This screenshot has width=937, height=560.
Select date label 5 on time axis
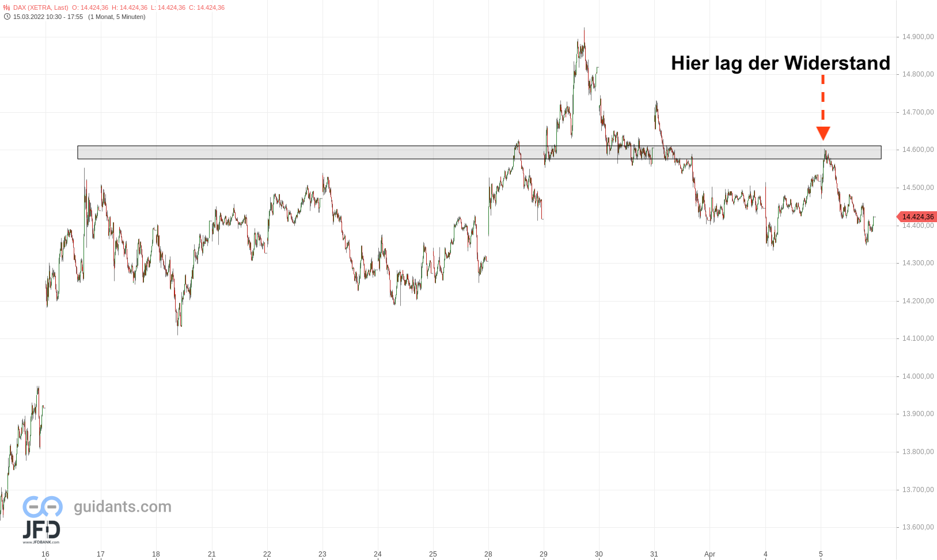pos(821,554)
